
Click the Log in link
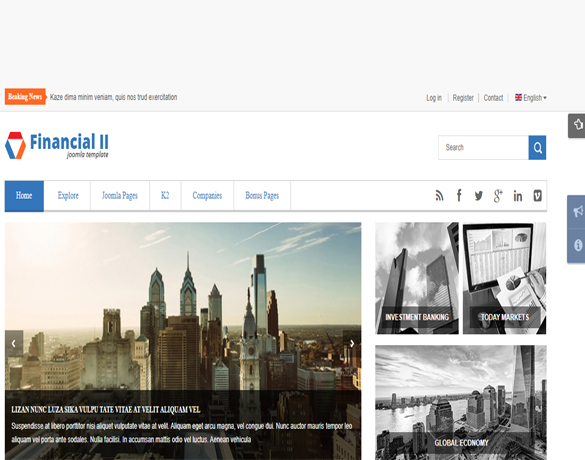(434, 98)
